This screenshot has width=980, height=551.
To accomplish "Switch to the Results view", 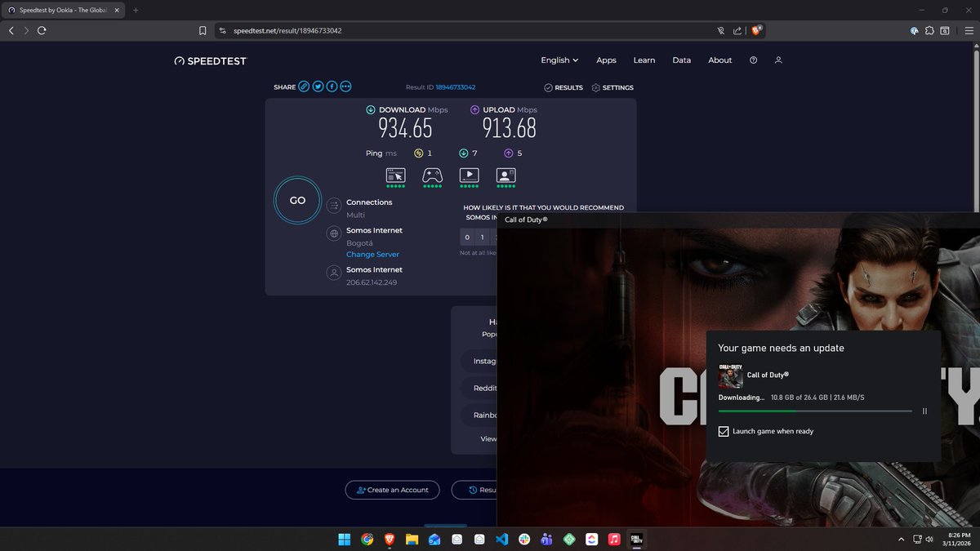I will pyautogui.click(x=563, y=87).
